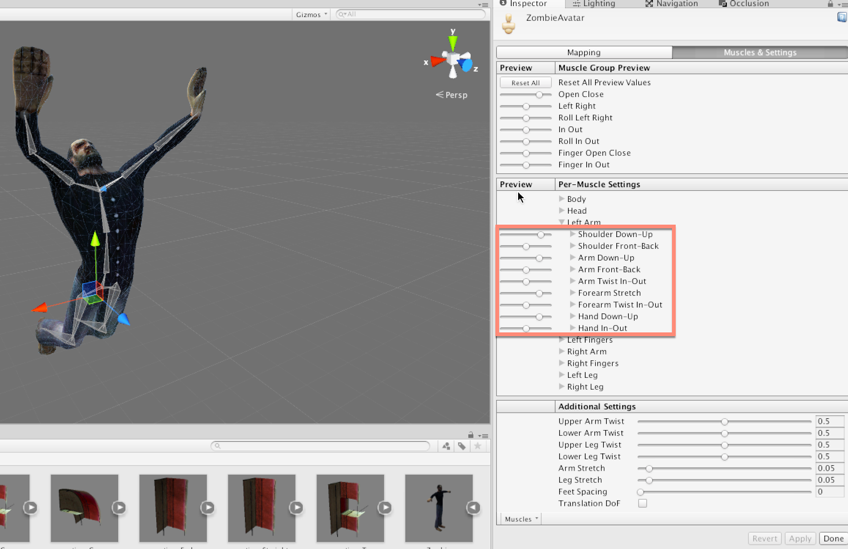Click the favorites star icon in Project panel
Screen dimensions: 848x549
coord(477,446)
